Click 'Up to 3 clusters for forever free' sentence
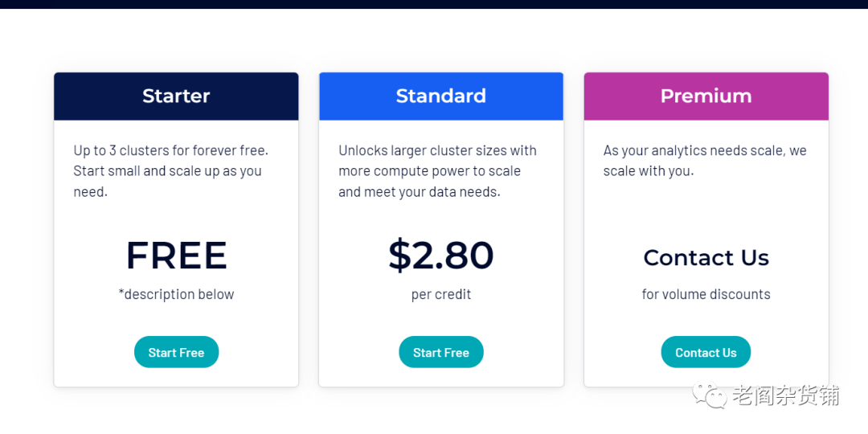This screenshot has height=434, width=868. coord(170,150)
